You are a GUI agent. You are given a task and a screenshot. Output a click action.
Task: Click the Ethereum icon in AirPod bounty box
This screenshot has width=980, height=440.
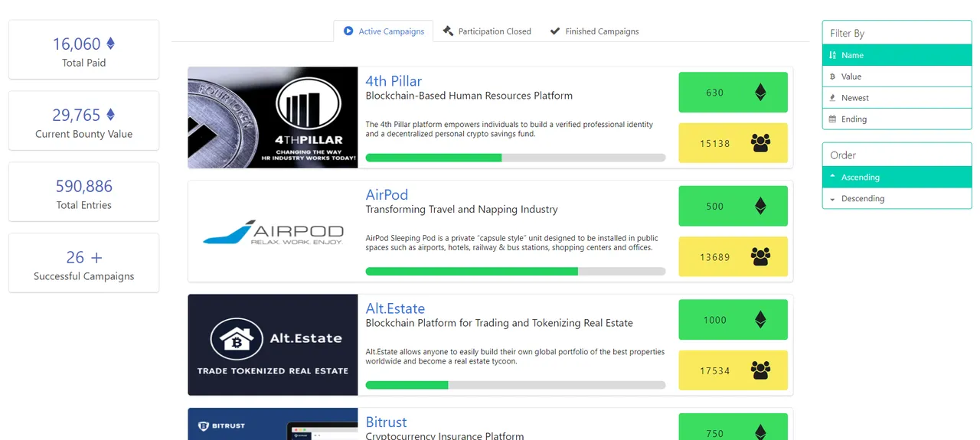[760, 206]
